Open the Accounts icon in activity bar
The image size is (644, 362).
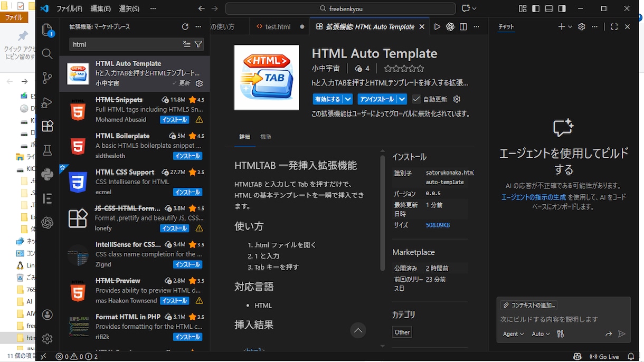[47, 315]
